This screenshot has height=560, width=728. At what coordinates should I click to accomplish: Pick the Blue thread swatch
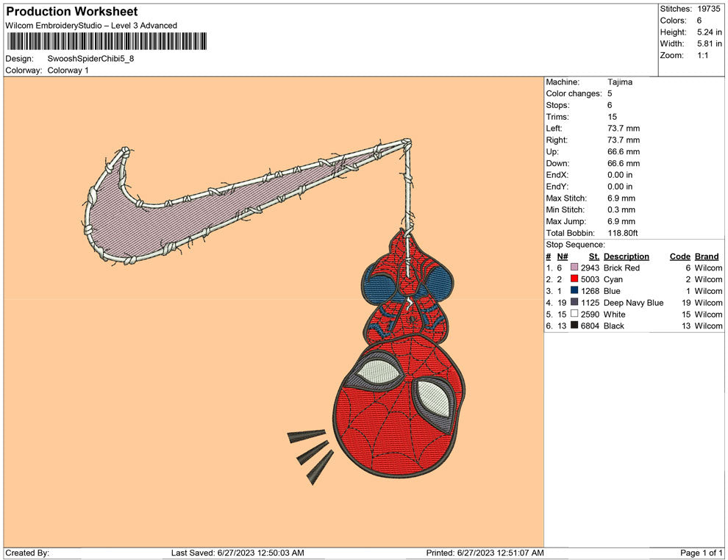click(x=574, y=291)
